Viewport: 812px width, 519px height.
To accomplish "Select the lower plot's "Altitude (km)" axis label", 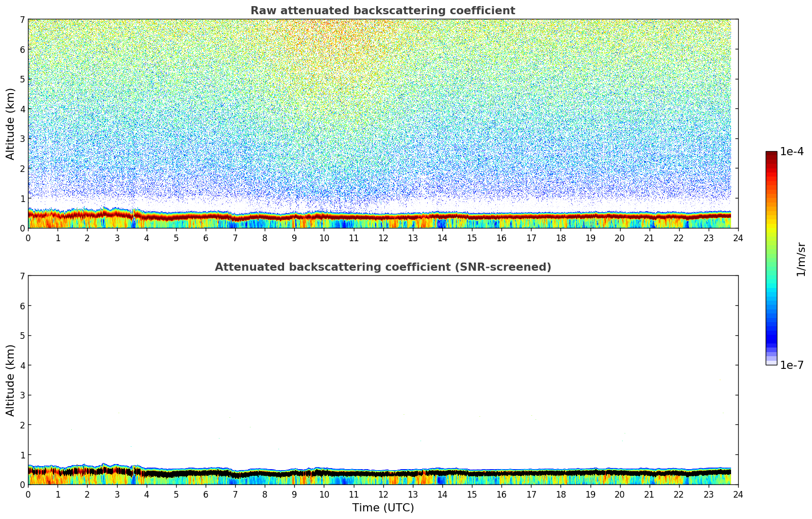I will click(11, 380).
